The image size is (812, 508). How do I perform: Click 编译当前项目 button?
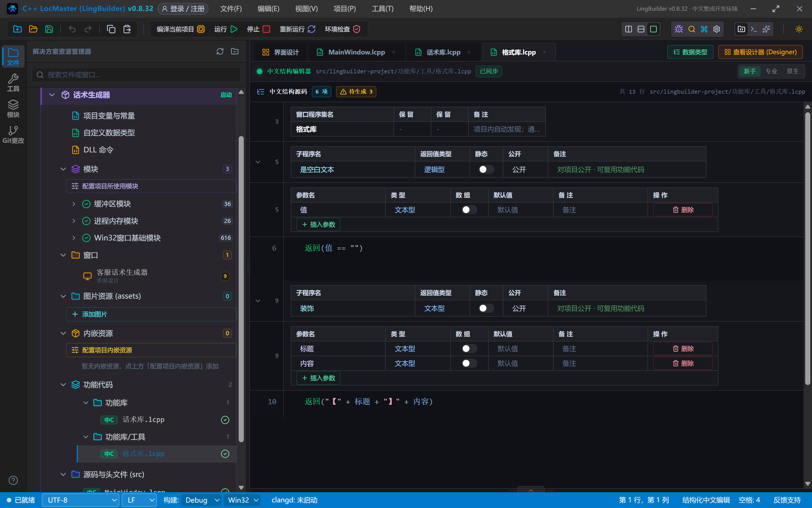[181, 29]
